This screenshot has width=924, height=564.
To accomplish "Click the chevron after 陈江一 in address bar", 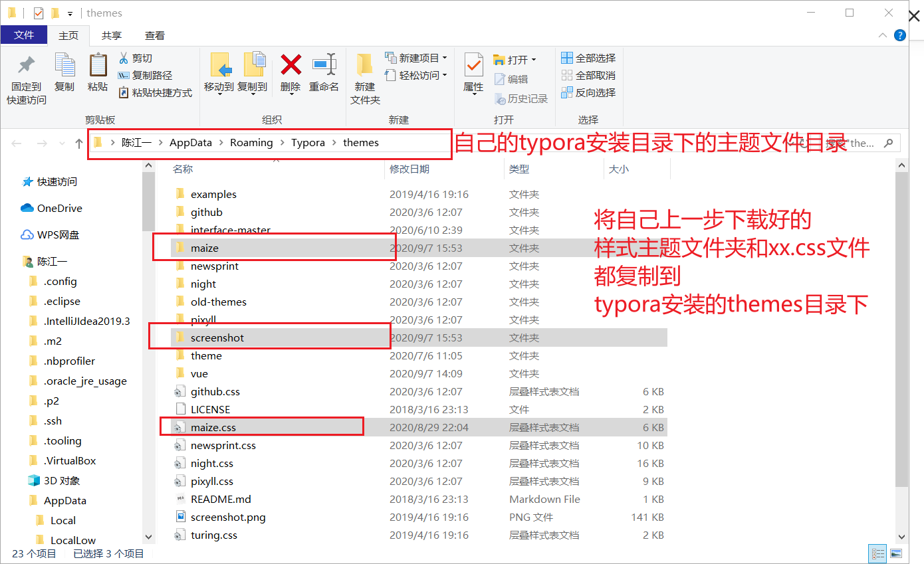I will [x=161, y=143].
